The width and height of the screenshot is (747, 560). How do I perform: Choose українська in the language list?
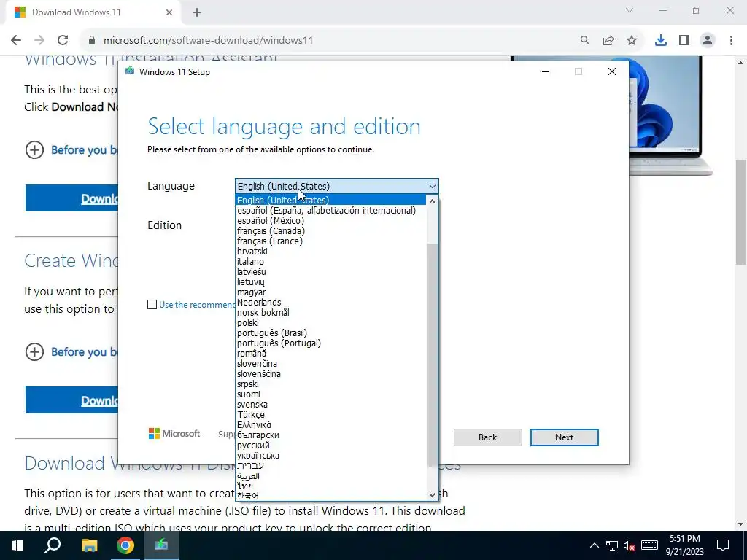pyautogui.click(x=330, y=456)
